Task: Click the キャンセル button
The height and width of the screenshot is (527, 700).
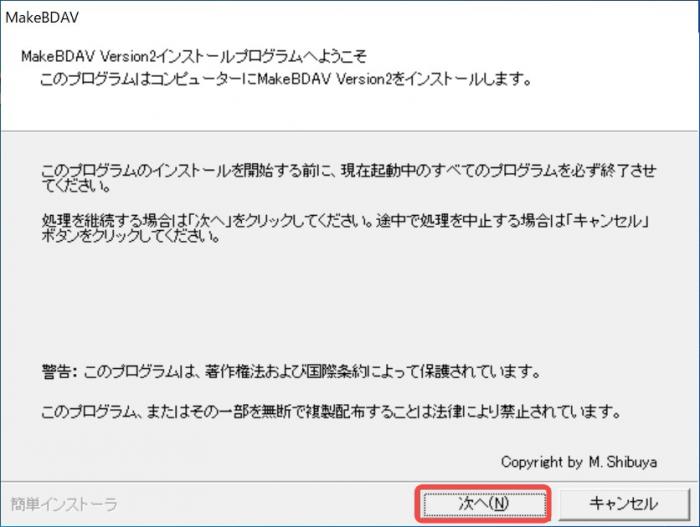Action: (623, 504)
